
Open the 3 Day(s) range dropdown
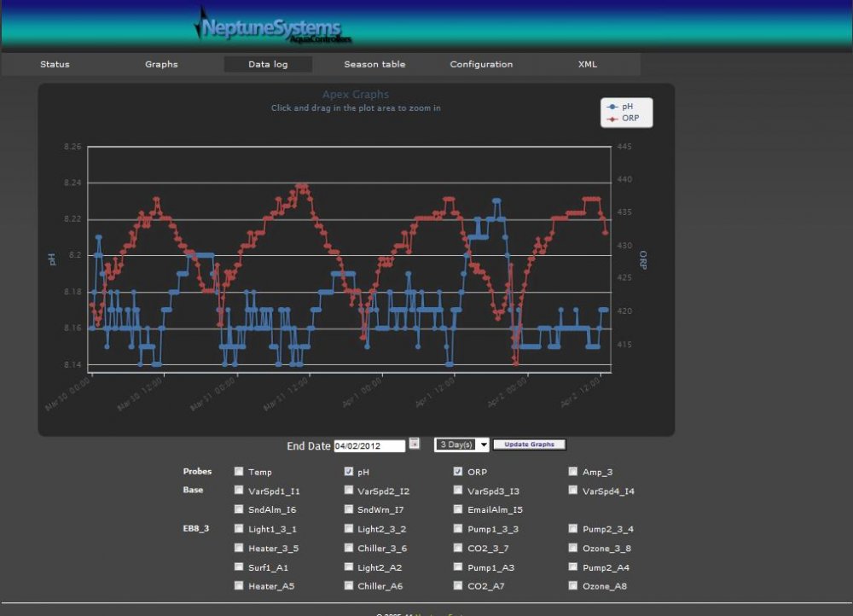(x=461, y=445)
